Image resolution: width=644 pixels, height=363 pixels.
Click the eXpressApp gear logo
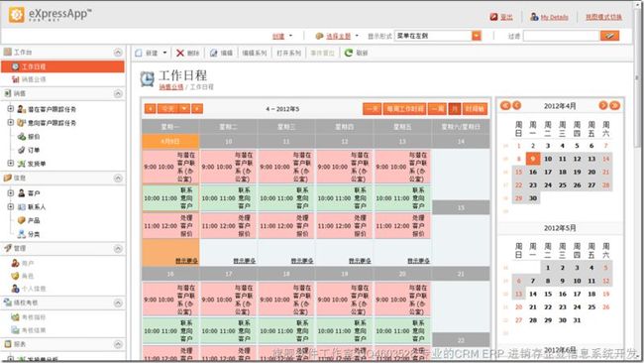(x=17, y=15)
